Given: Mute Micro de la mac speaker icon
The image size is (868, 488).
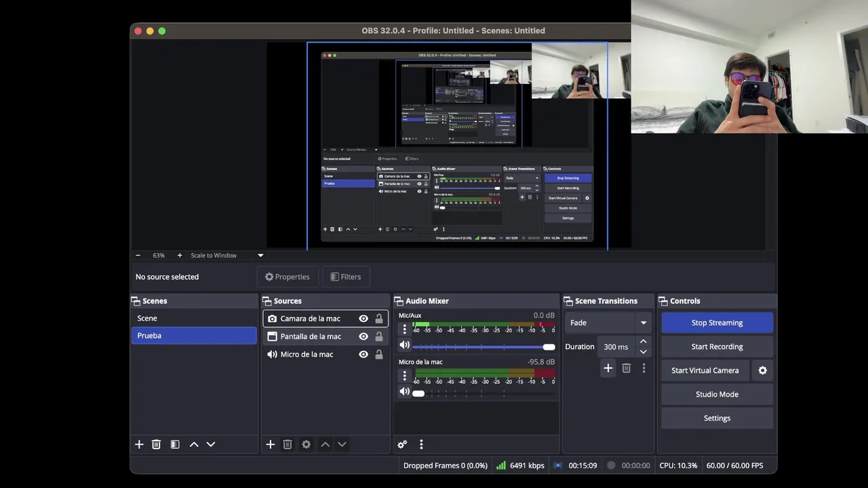Looking at the screenshot, I should (x=405, y=392).
